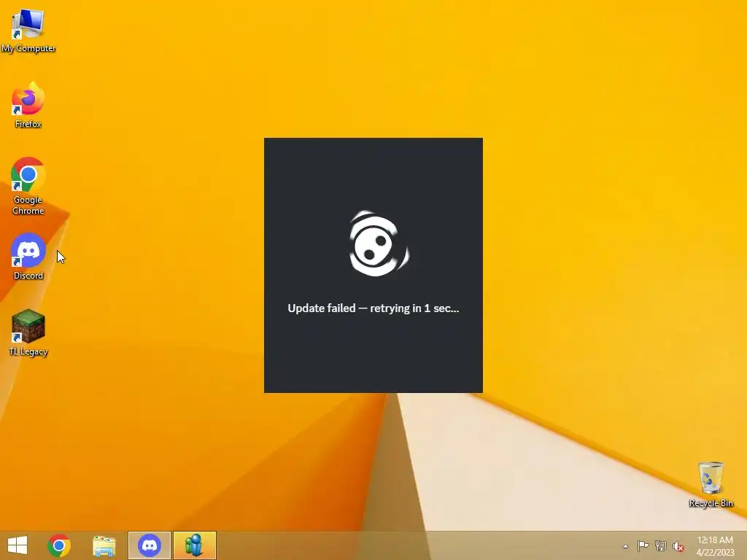Open the Action Center flag icon
This screenshot has width=747, height=560.
[x=643, y=545]
